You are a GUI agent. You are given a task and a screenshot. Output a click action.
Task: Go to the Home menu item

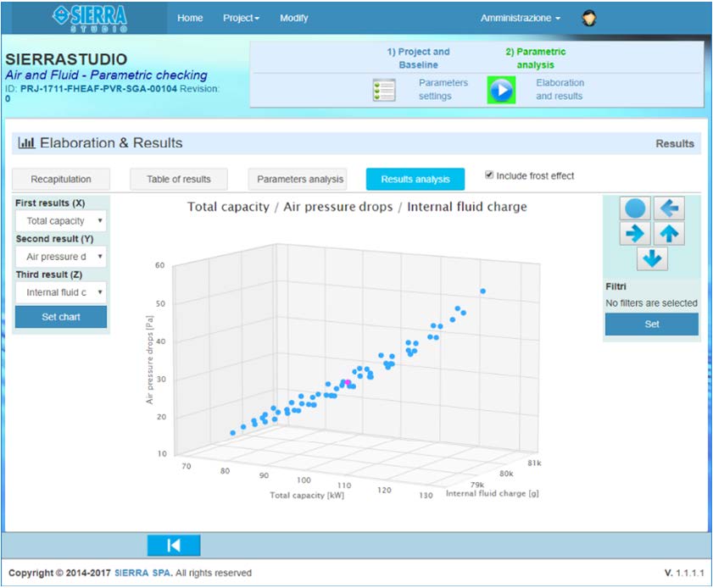click(x=190, y=18)
